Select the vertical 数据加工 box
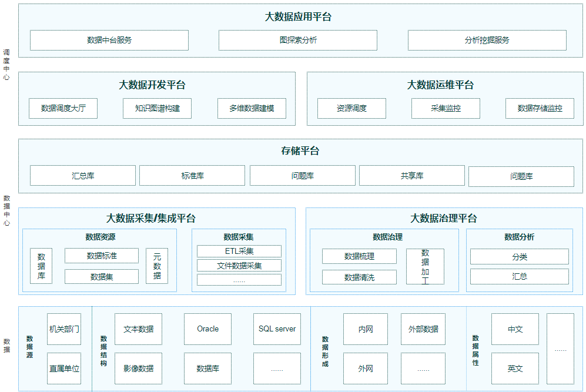 425,266
